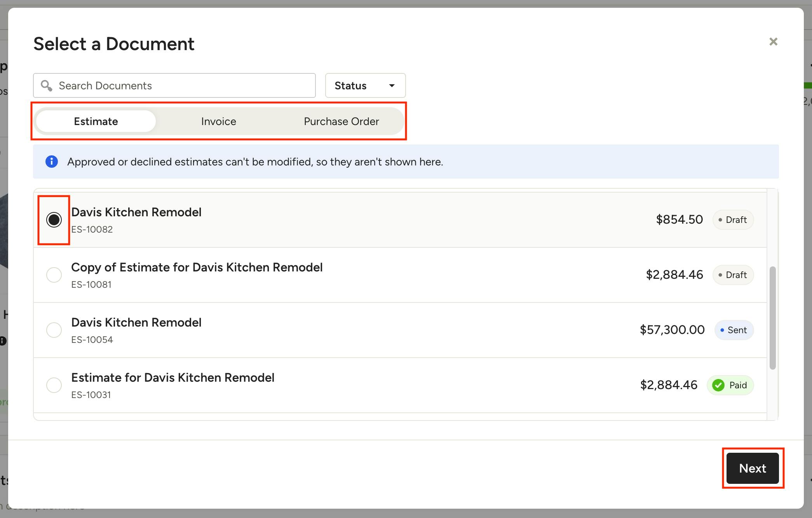Click the approved or declined estimates notice text
This screenshot has width=812, height=518.
(255, 162)
